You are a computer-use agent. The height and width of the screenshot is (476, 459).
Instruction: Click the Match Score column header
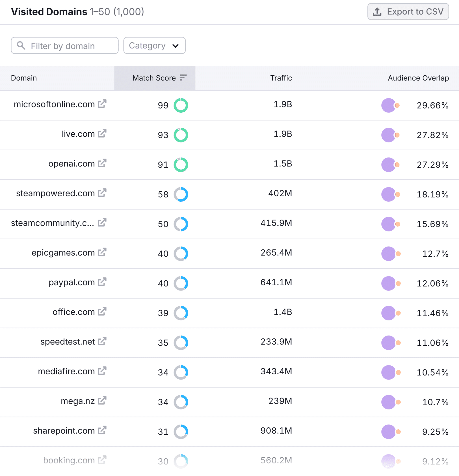[x=155, y=78]
